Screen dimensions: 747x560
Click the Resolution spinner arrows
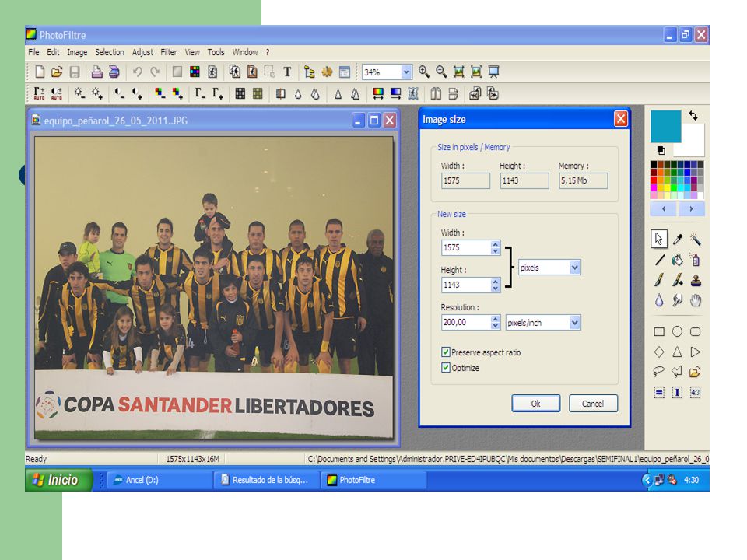point(496,322)
